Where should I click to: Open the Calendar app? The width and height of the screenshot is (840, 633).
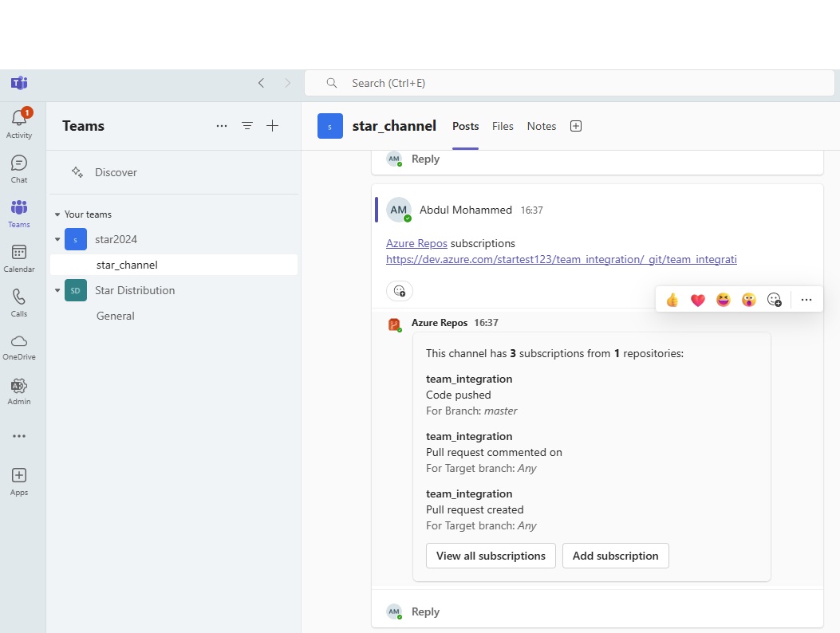click(x=19, y=258)
